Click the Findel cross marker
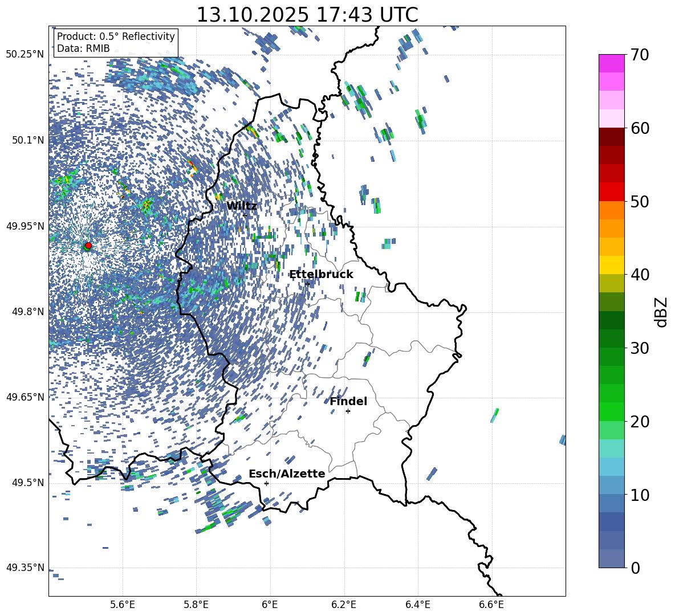The width and height of the screenshot is (675, 616). pyautogui.click(x=348, y=411)
